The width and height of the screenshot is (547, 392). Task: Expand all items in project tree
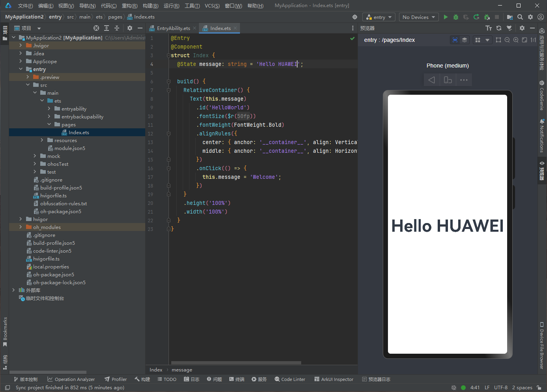(x=107, y=28)
